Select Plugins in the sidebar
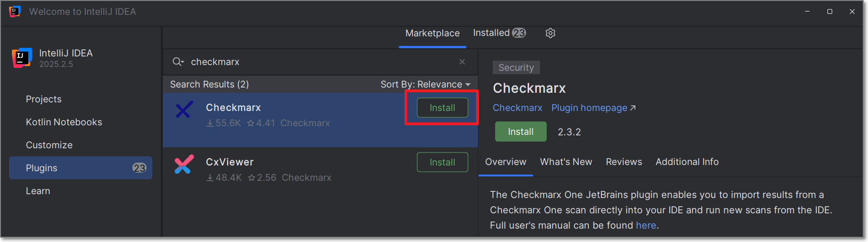Screen dimensions: 868x242 click(x=80, y=168)
